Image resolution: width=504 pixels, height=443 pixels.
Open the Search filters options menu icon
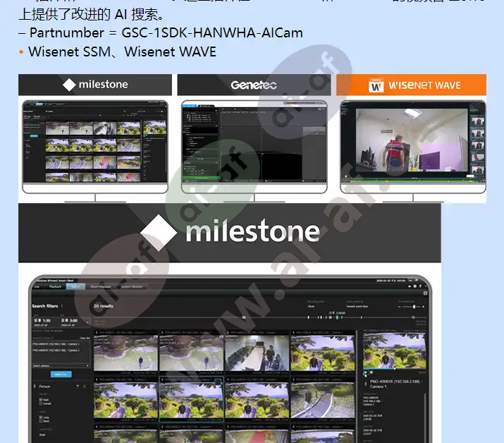coord(62,306)
